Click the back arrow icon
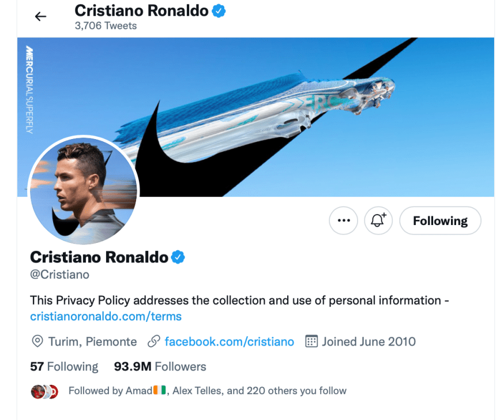 coord(40,17)
